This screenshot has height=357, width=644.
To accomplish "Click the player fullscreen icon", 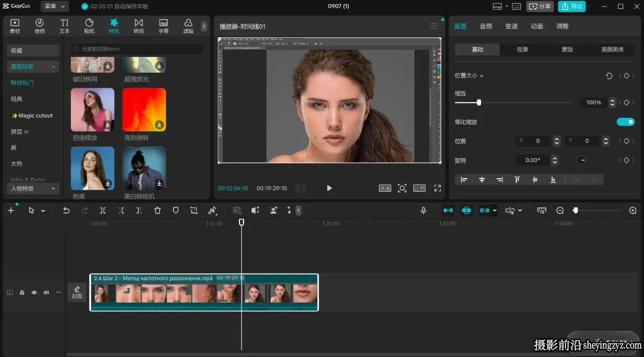I will pos(438,188).
